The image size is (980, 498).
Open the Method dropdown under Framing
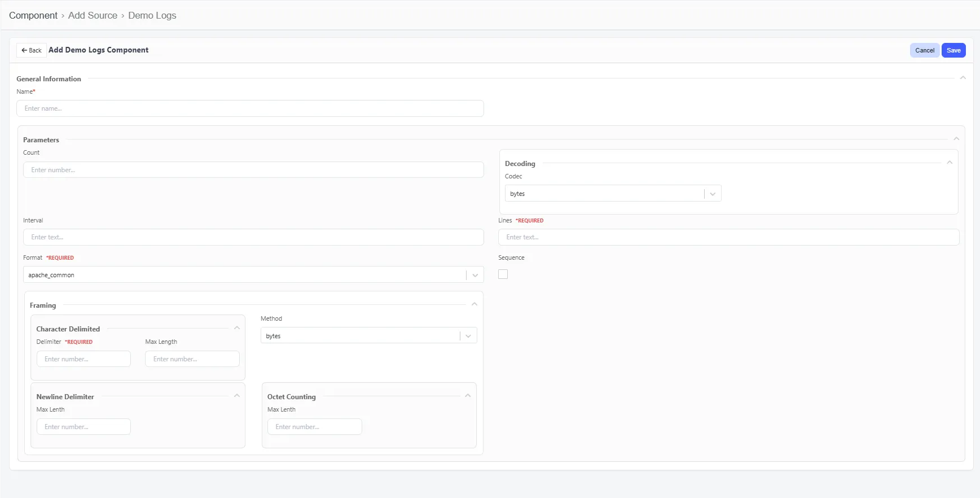[369, 336]
